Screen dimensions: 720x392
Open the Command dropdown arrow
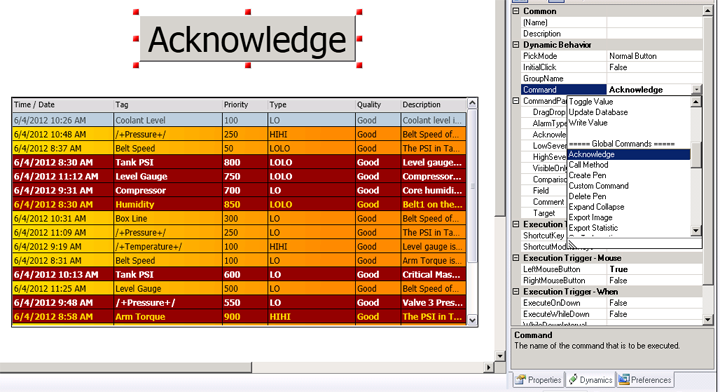click(697, 90)
